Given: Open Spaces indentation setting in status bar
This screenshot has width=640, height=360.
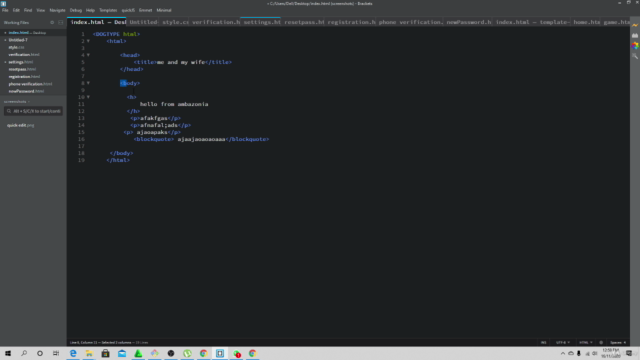Looking at the screenshot, I should click(618, 342).
